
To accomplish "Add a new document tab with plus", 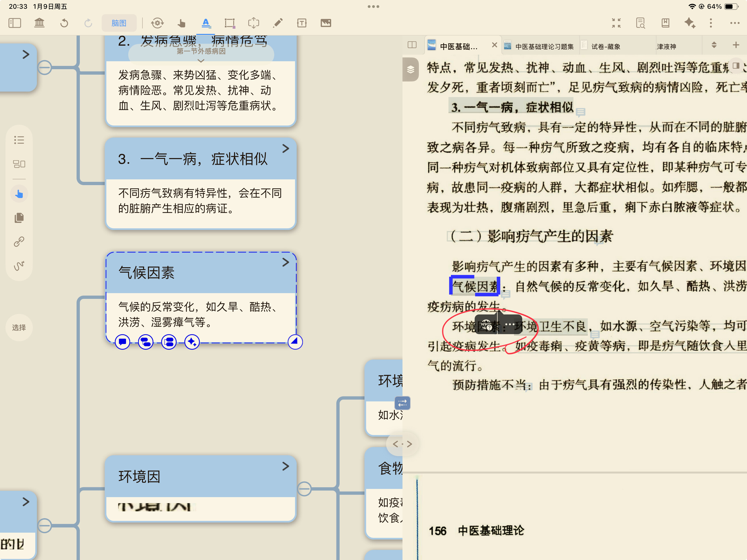I will [736, 45].
